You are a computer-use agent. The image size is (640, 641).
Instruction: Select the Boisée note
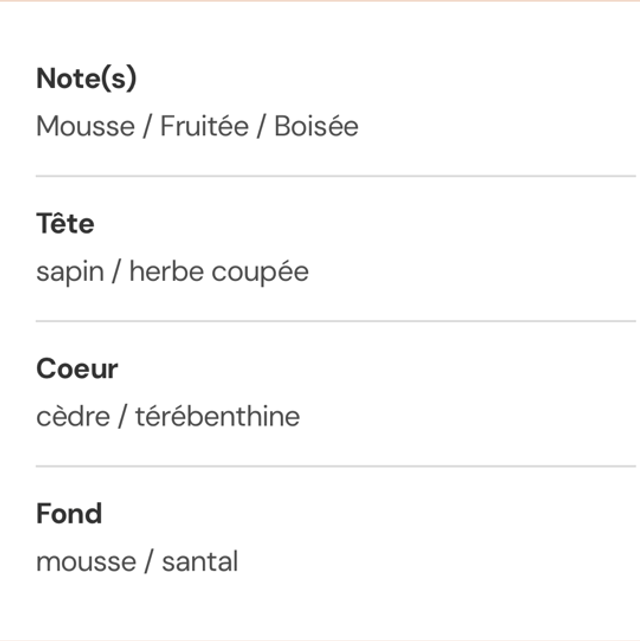point(316,127)
